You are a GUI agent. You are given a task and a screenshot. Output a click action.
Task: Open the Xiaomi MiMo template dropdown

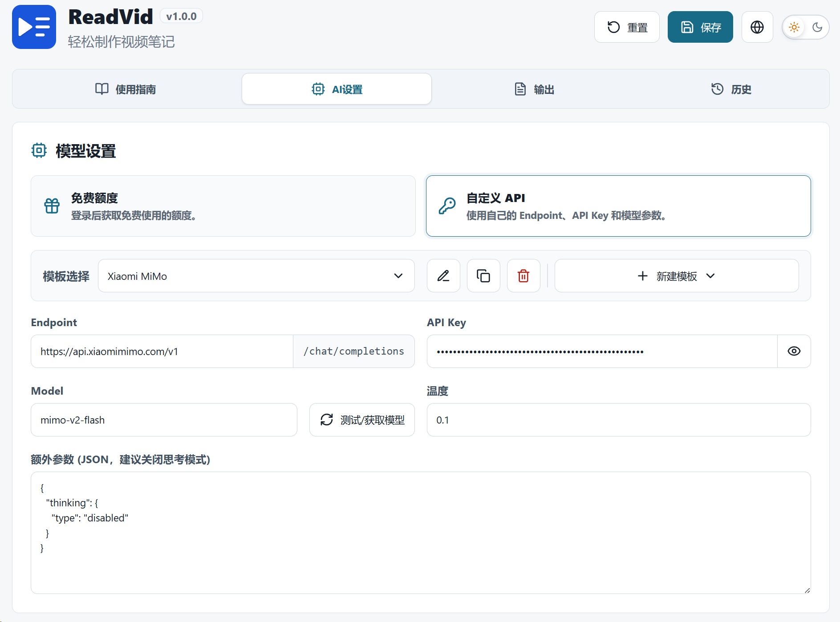click(256, 276)
